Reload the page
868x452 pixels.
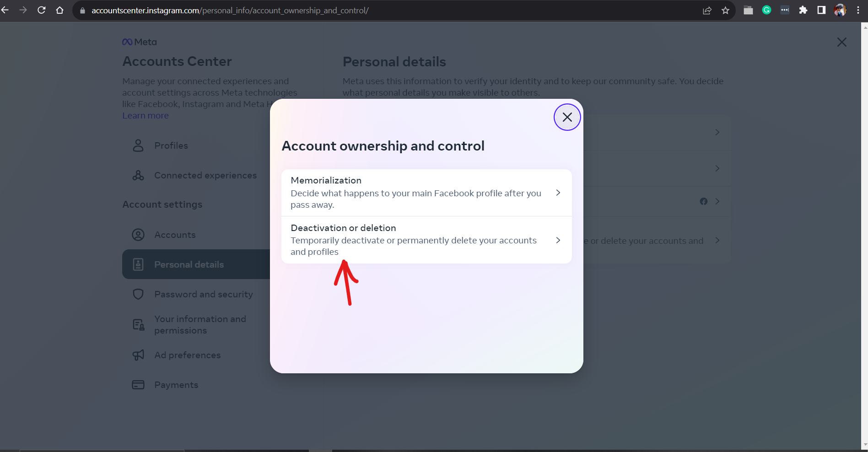41,10
